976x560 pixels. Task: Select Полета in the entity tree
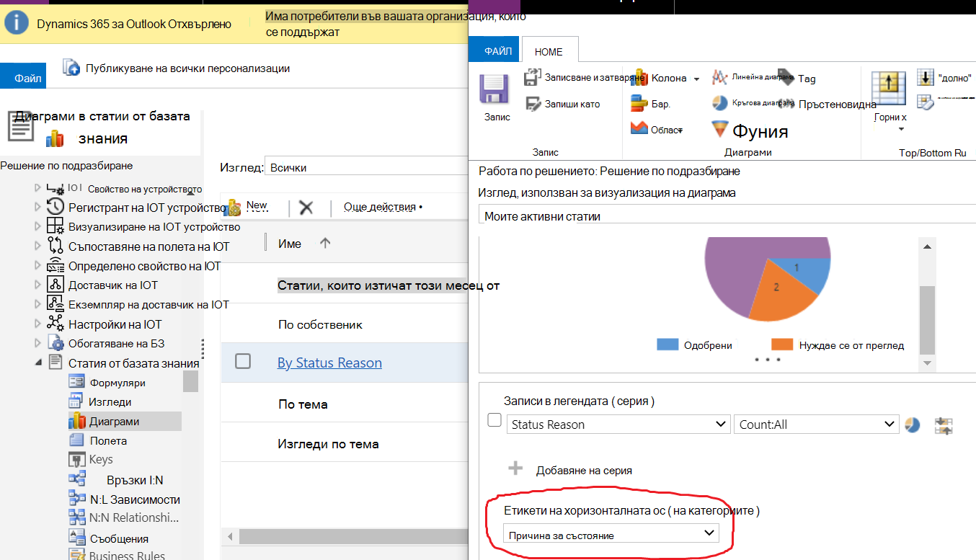(x=108, y=440)
